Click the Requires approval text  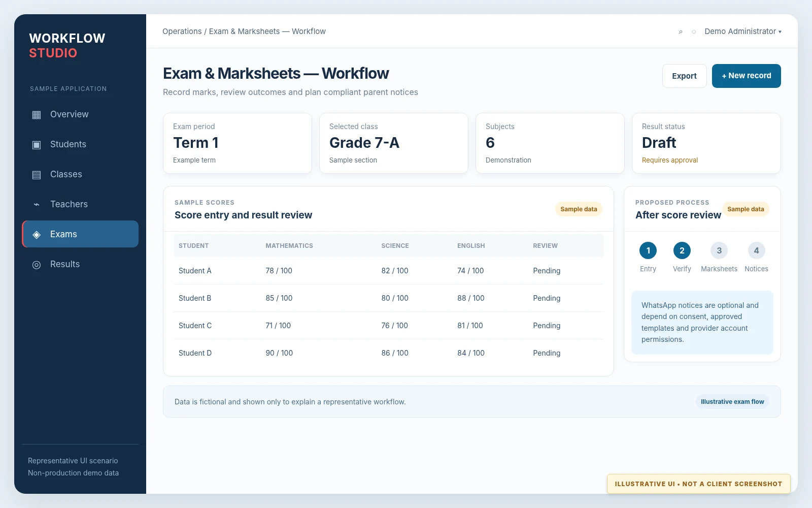click(670, 160)
